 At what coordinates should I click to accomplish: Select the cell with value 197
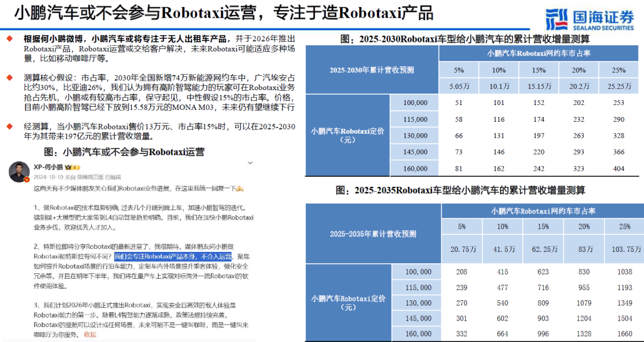(539, 135)
